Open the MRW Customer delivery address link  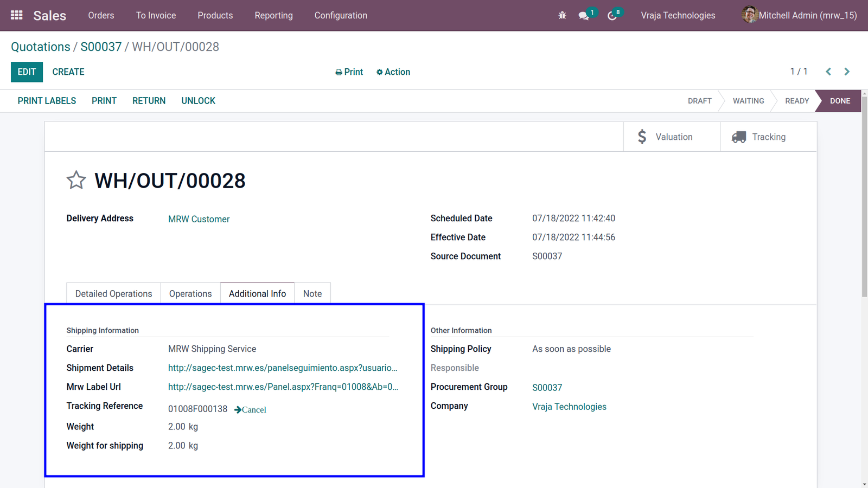199,219
